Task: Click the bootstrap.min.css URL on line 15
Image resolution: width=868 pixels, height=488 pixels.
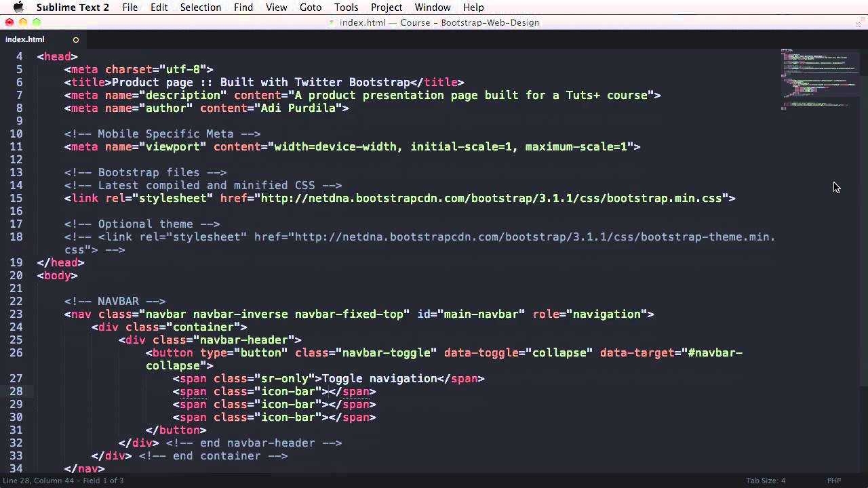Action: tap(492, 199)
